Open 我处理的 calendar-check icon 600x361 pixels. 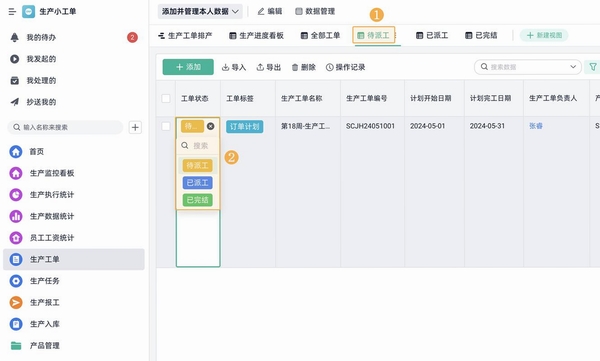tap(15, 80)
